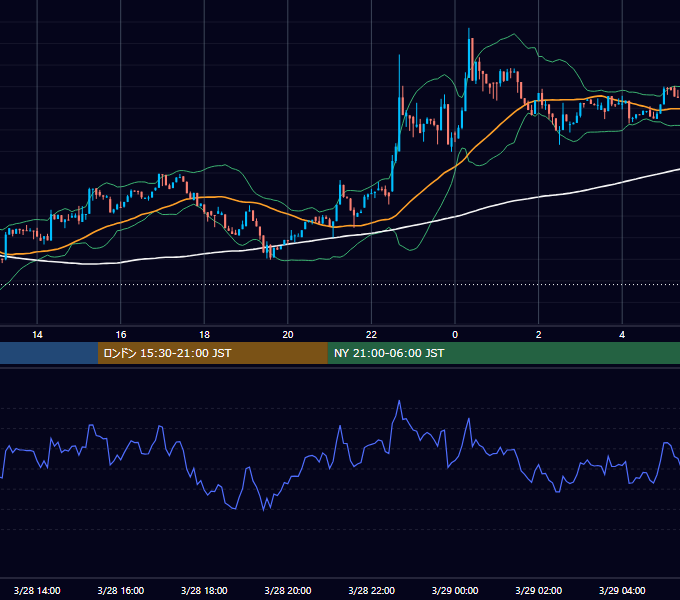This screenshot has height=600, width=680.
Task: Click hour label 16 on price chart axis
Action: [x=121, y=334]
